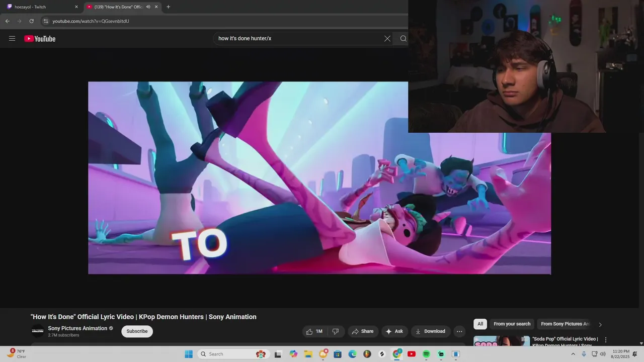Click the Windows taskbar Search box

click(x=233, y=354)
